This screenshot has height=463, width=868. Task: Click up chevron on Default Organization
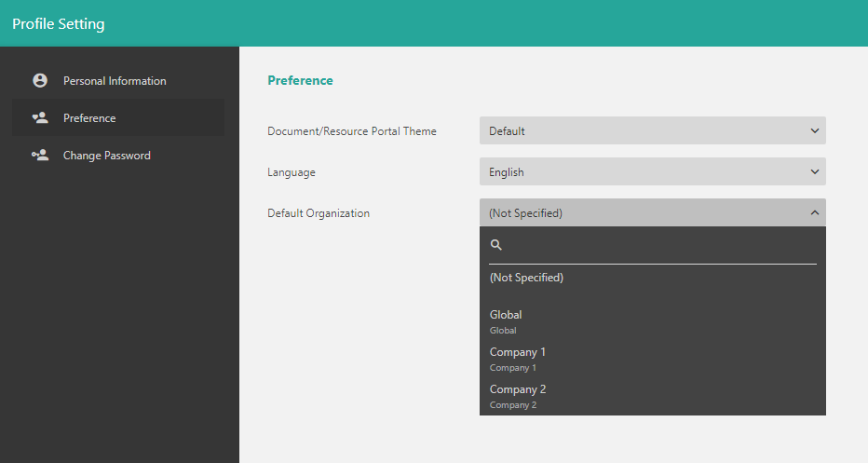815,213
